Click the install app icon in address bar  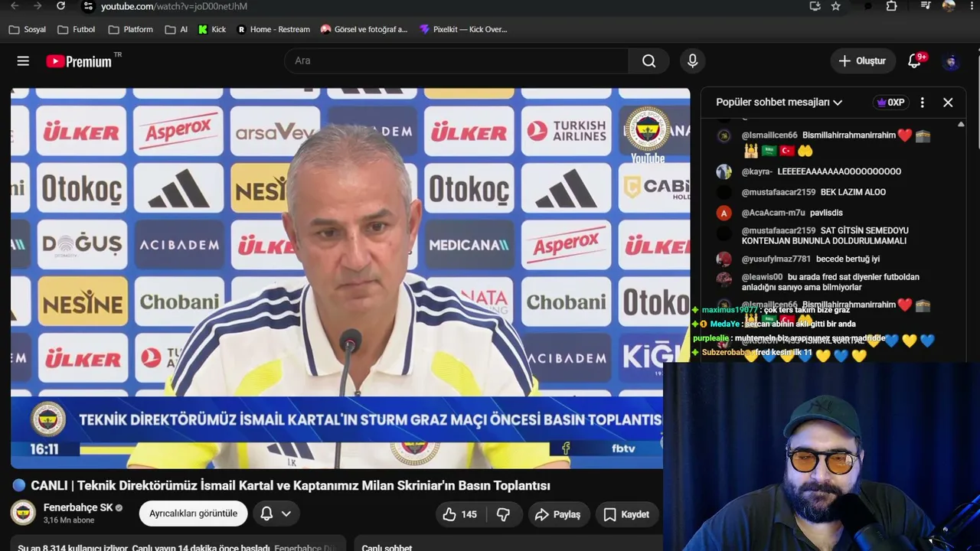pyautogui.click(x=815, y=6)
